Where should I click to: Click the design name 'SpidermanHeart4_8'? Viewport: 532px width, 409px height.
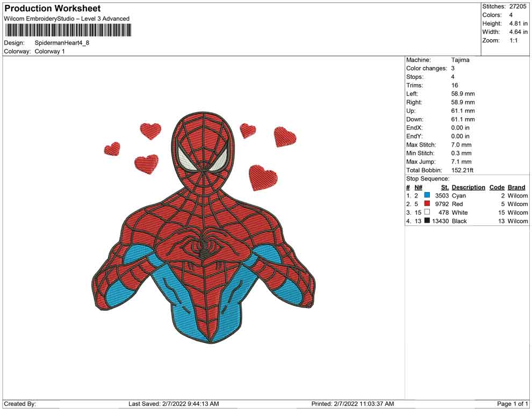pos(62,43)
